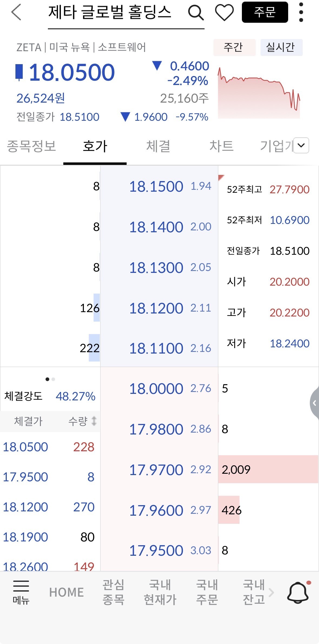The width and height of the screenshot is (319, 644).
Task: Sort by 수량 arrows icon
Action: [94, 421]
